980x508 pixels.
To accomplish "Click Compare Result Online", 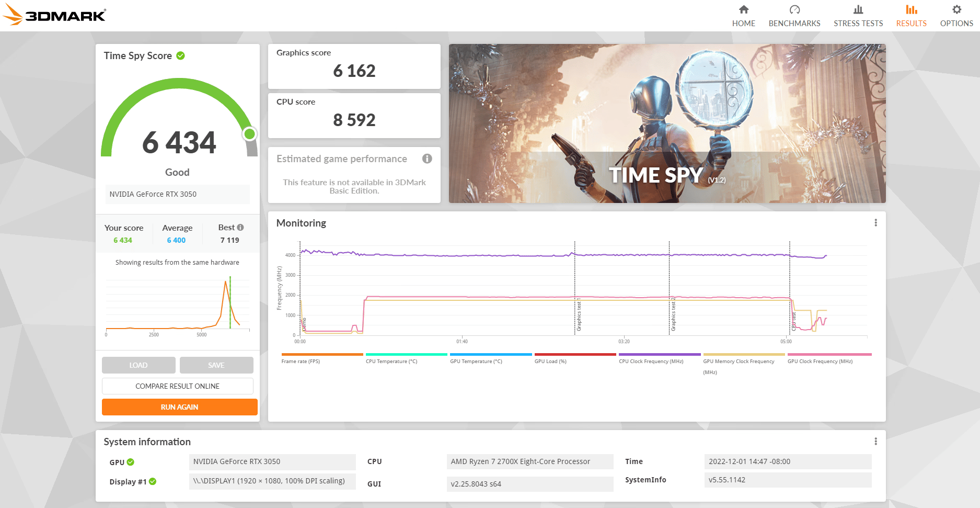I will (x=177, y=386).
